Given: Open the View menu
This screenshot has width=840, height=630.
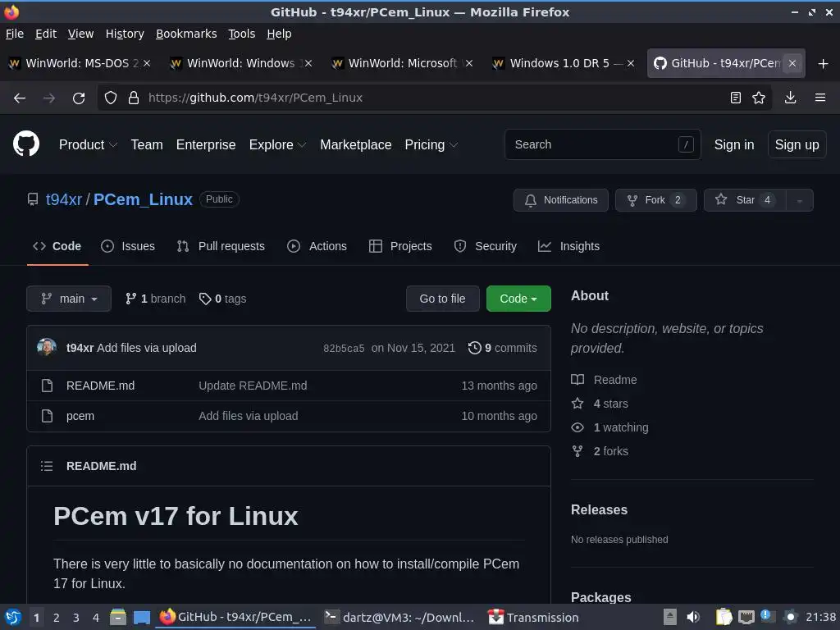Looking at the screenshot, I should click(x=81, y=34).
